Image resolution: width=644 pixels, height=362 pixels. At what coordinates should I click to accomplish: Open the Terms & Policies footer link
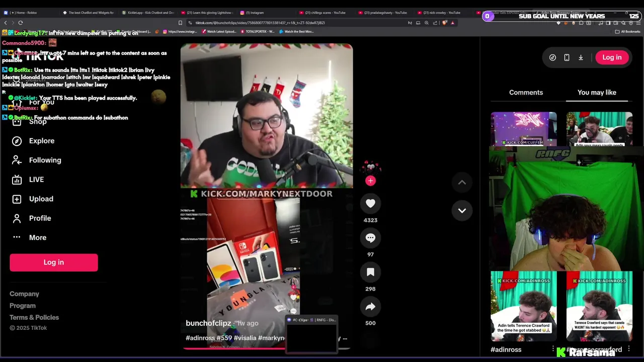click(x=34, y=317)
